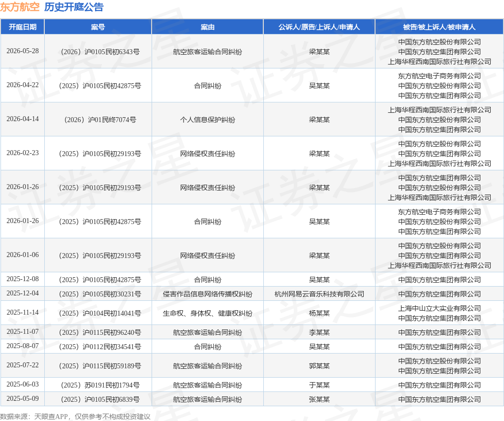The width and height of the screenshot is (504, 421).
Task: Select date cell 2025-11-14
Action: (x=23, y=312)
